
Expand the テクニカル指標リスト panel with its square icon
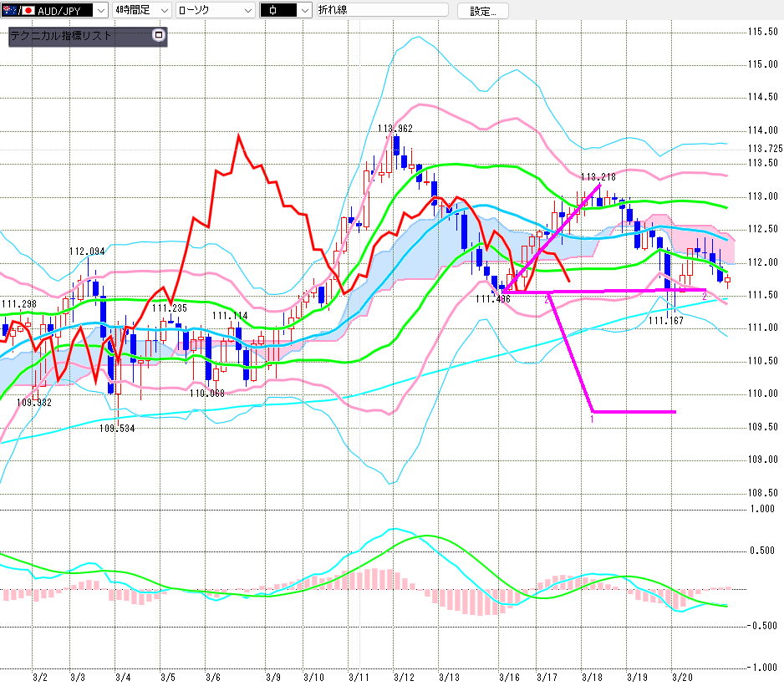(x=159, y=36)
